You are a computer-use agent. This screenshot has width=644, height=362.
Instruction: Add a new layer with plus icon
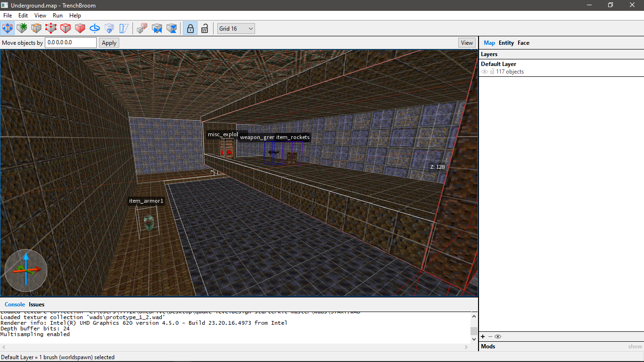tap(483, 337)
